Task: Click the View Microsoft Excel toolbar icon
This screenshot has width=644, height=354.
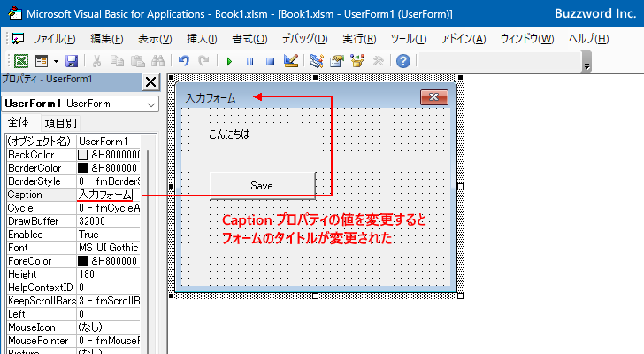Action: 21,61
